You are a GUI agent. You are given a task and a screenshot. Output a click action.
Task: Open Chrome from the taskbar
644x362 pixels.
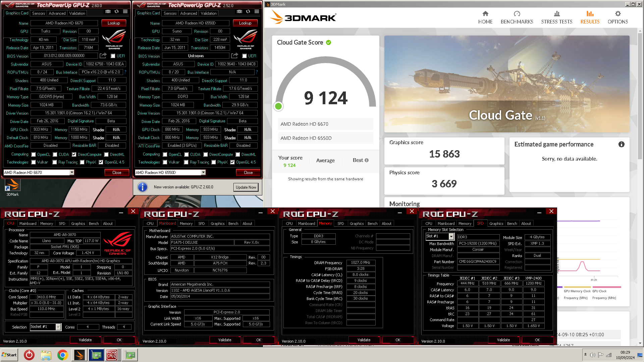coord(62,355)
